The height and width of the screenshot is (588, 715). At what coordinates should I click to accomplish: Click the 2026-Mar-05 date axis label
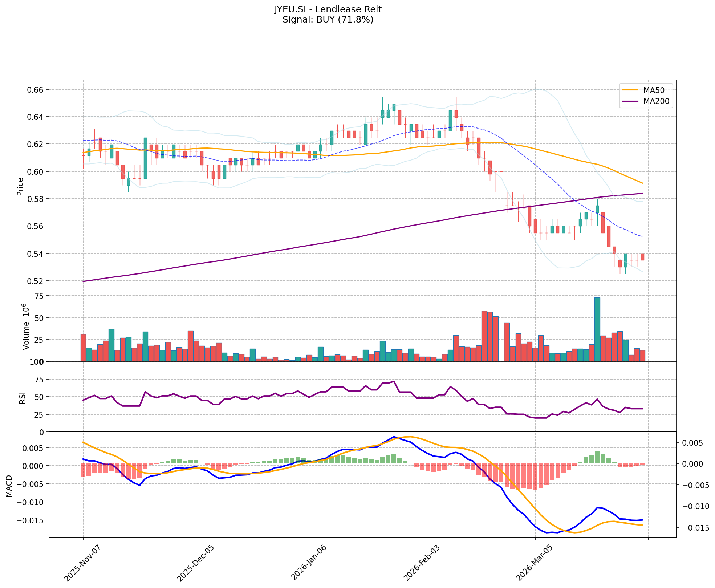[x=535, y=563]
